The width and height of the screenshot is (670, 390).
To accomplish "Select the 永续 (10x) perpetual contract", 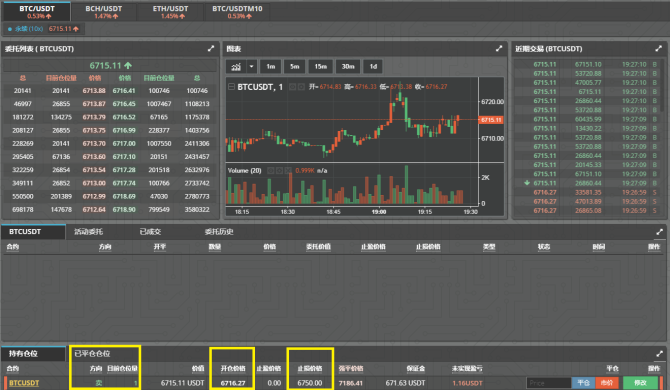I will tap(44, 29).
